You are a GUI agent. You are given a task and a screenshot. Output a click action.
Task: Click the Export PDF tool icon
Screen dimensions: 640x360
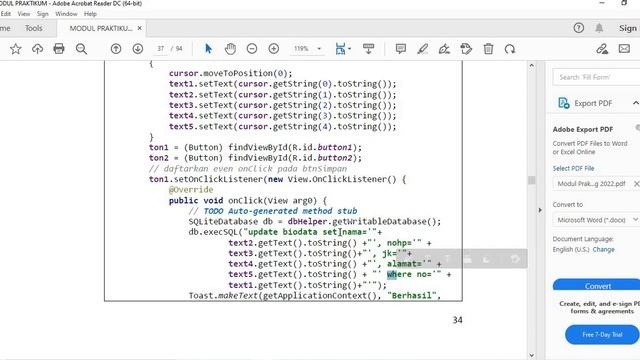coord(564,103)
